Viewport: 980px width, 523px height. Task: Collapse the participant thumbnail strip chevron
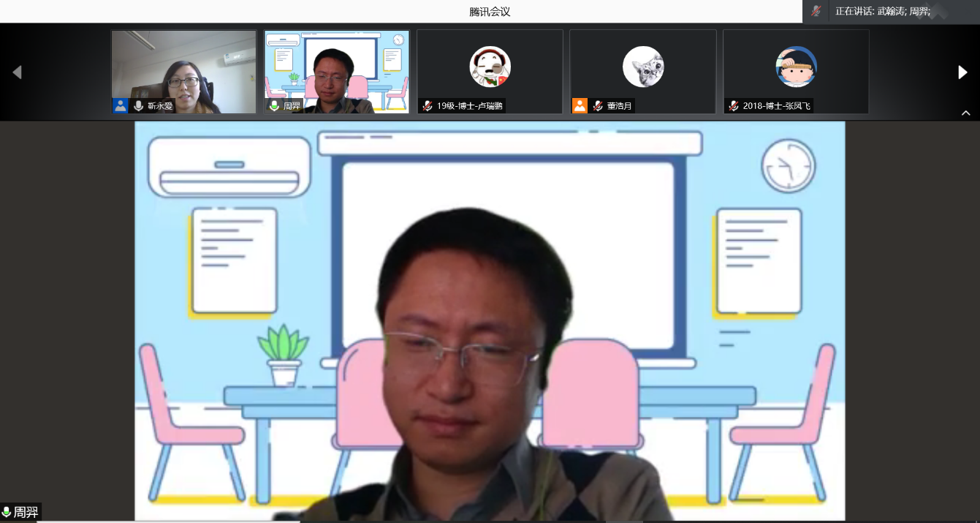965,113
